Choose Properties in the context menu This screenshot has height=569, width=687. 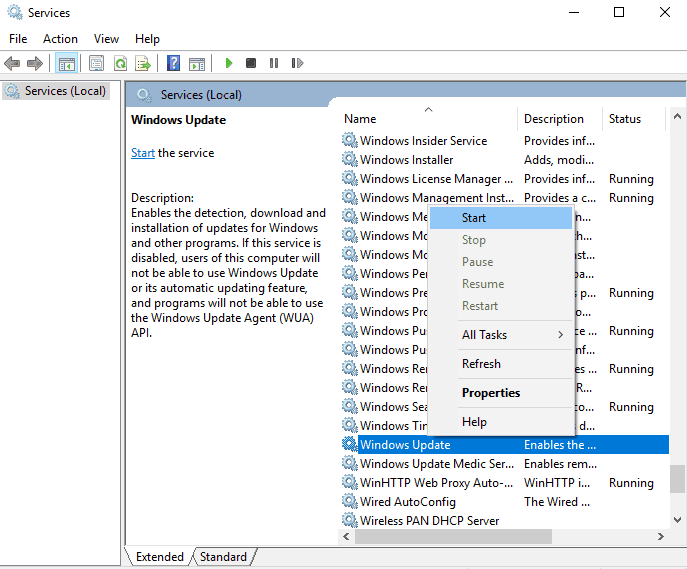pyautogui.click(x=501, y=393)
